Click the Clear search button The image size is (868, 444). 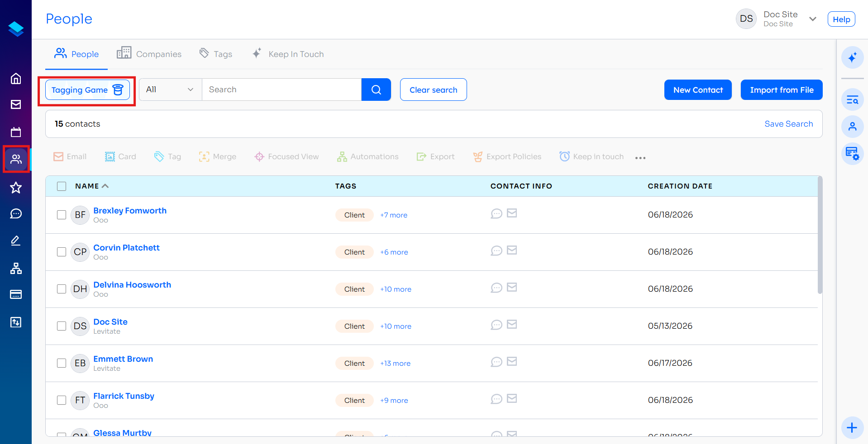(x=434, y=90)
